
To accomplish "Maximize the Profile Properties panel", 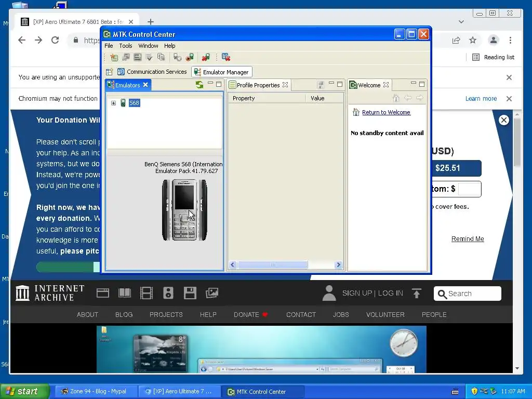I will [340, 84].
